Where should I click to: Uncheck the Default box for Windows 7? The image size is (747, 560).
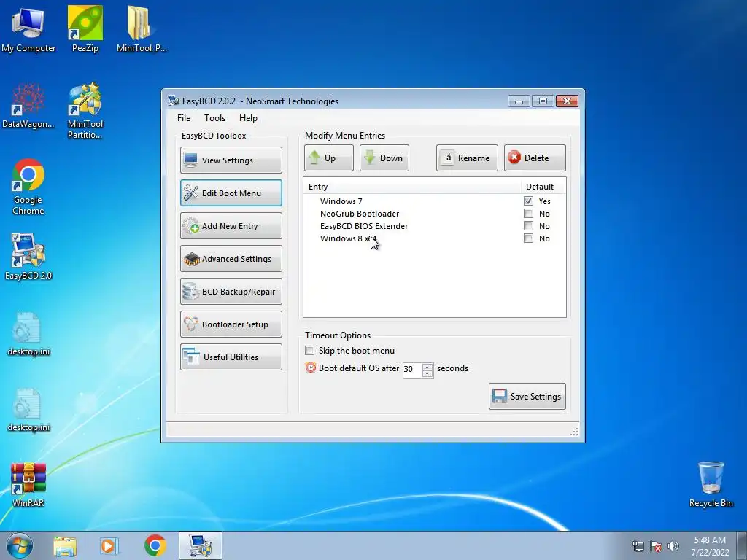point(528,201)
